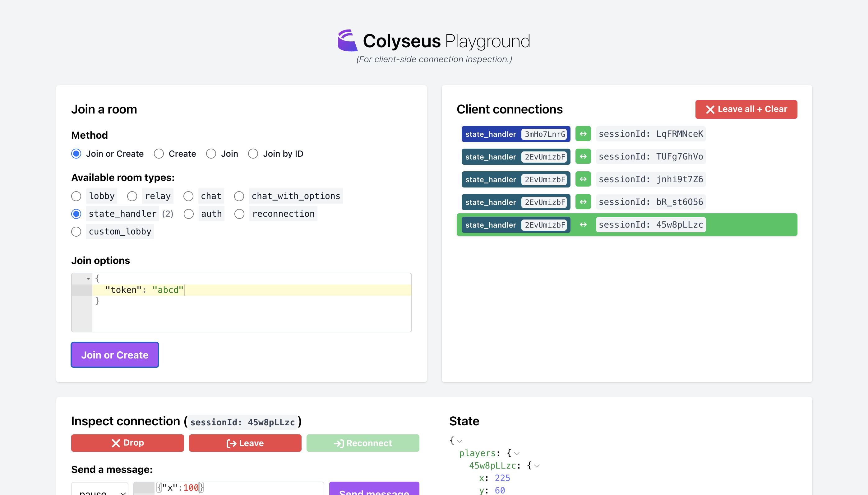
Task: Select connection with sessionId jnhi9t7Z6
Action: (x=650, y=179)
